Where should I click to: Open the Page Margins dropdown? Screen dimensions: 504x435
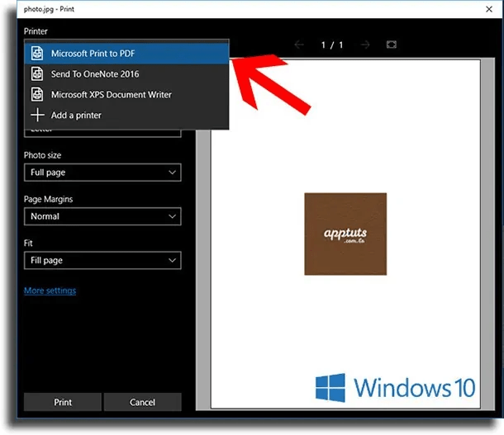(102, 216)
